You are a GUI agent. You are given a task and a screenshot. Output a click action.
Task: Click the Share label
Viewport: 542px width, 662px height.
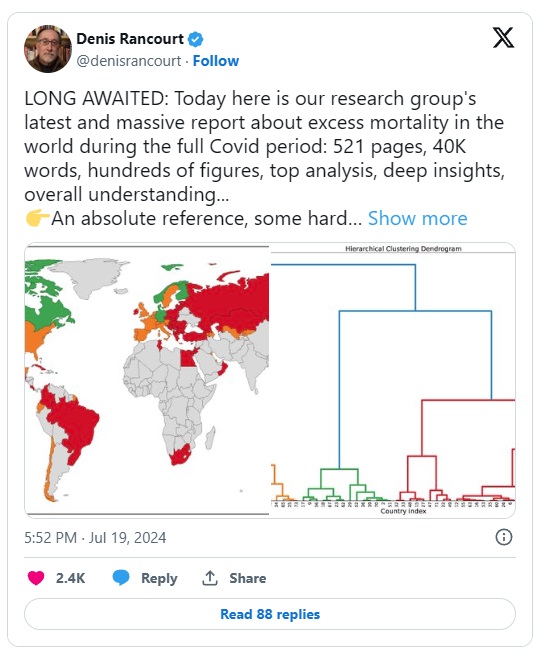(x=247, y=578)
